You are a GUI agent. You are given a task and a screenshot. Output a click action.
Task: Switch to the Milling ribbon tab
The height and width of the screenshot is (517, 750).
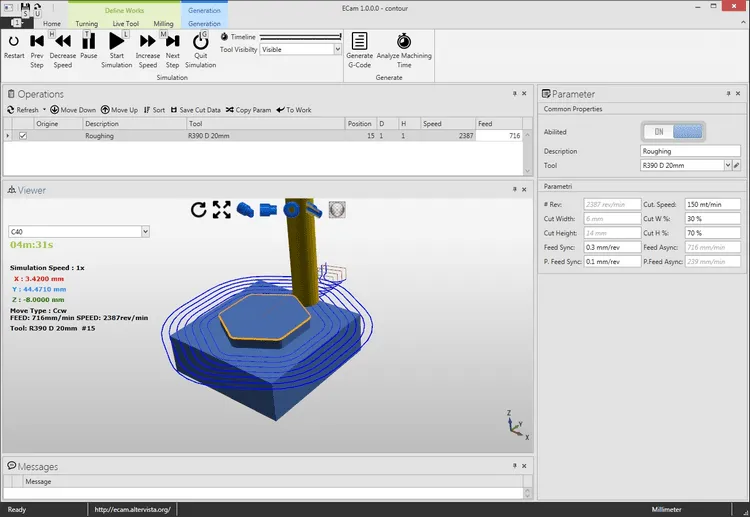[x=163, y=23]
